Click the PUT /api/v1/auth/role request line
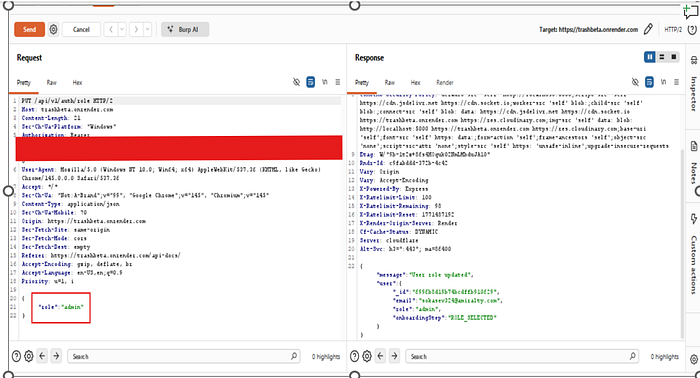This screenshot has height=378, width=700. point(67,101)
